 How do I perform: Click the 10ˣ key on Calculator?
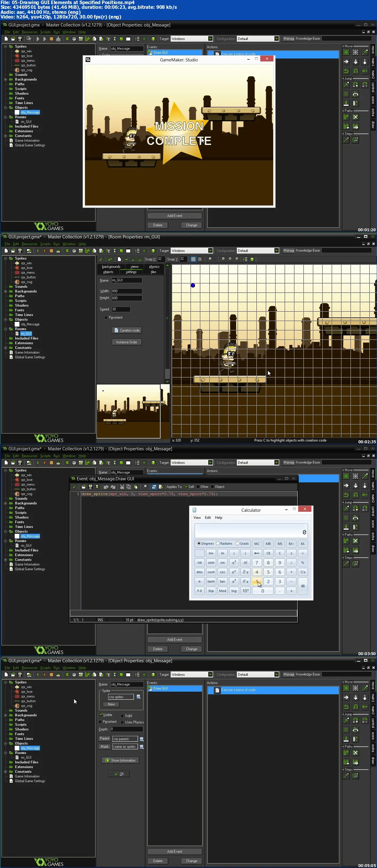click(245, 591)
